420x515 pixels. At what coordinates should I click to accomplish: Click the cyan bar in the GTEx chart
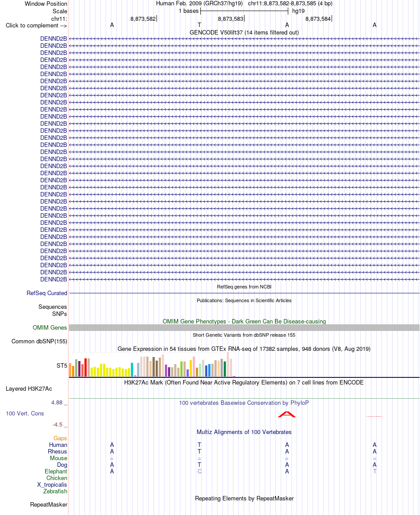132,369
